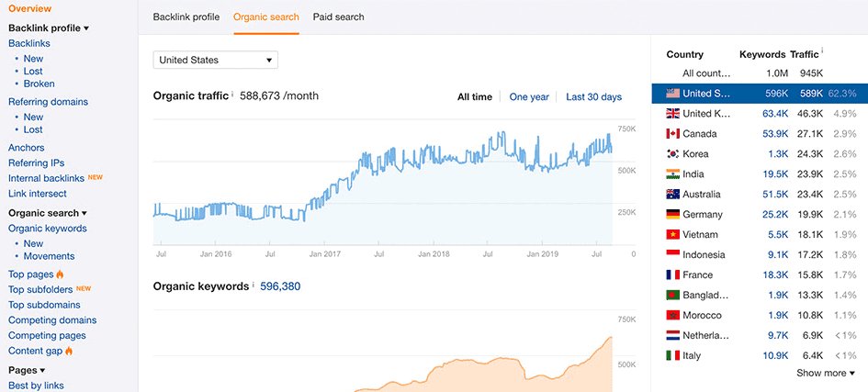The width and height of the screenshot is (868, 392).
Task: Click the Germany flag icon
Action: tap(671, 215)
